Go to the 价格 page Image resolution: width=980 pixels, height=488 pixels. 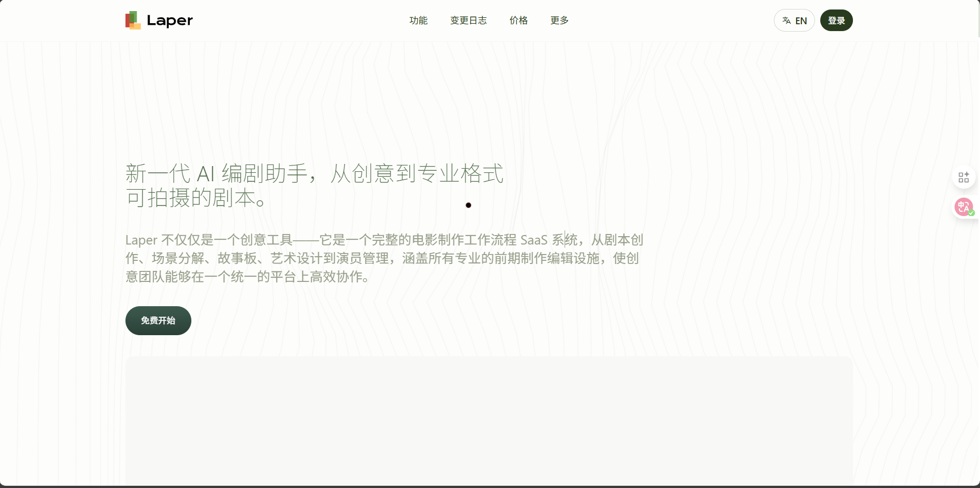[x=519, y=21]
